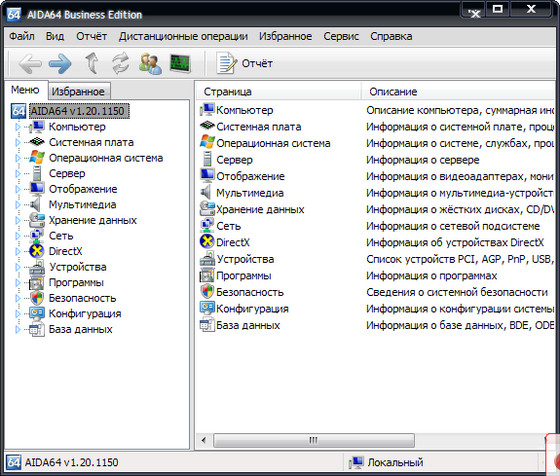Click Безопасность shield icon in page list
560x476 pixels.
tap(207, 291)
